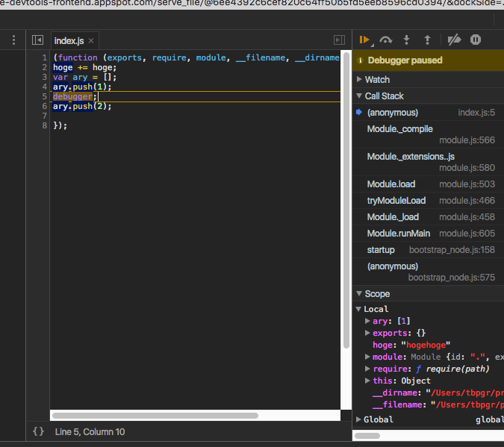Close the index.js tab
This screenshot has width=504, height=447.
[x=91, y=41]
